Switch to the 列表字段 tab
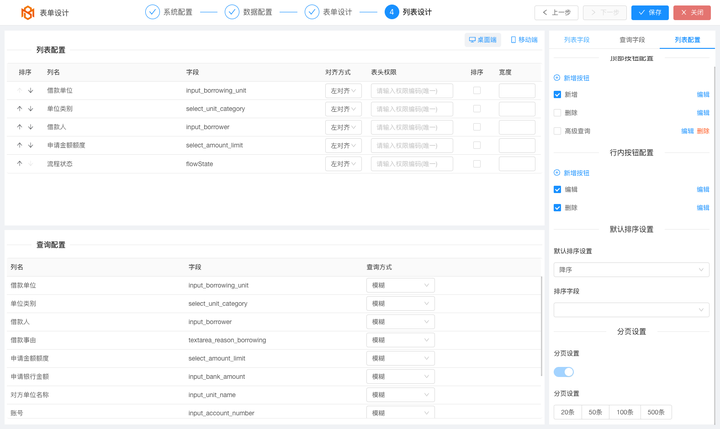Screen dimensions: 720x429 tap(577, 40)
